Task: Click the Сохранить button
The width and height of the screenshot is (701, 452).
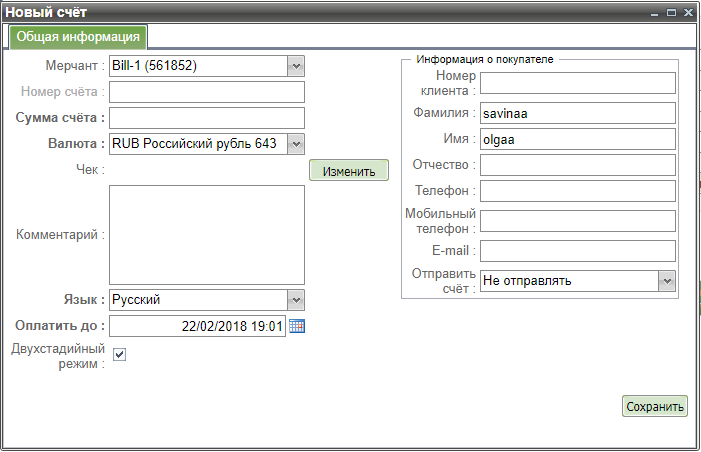Action: [654, 406]
